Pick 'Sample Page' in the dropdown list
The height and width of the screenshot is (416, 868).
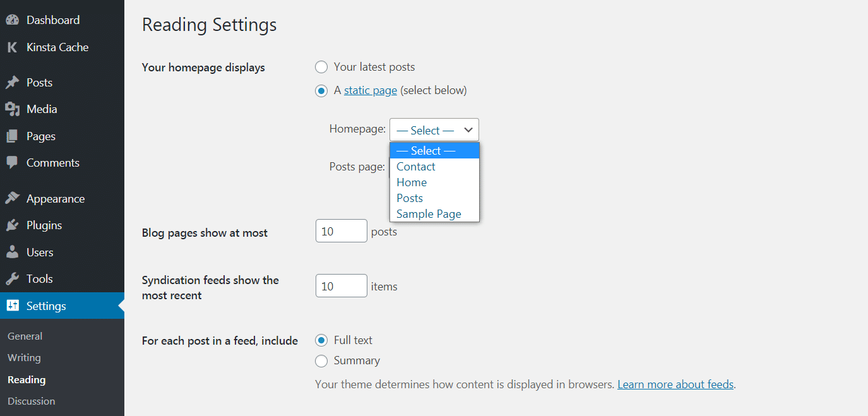(429, 214)
